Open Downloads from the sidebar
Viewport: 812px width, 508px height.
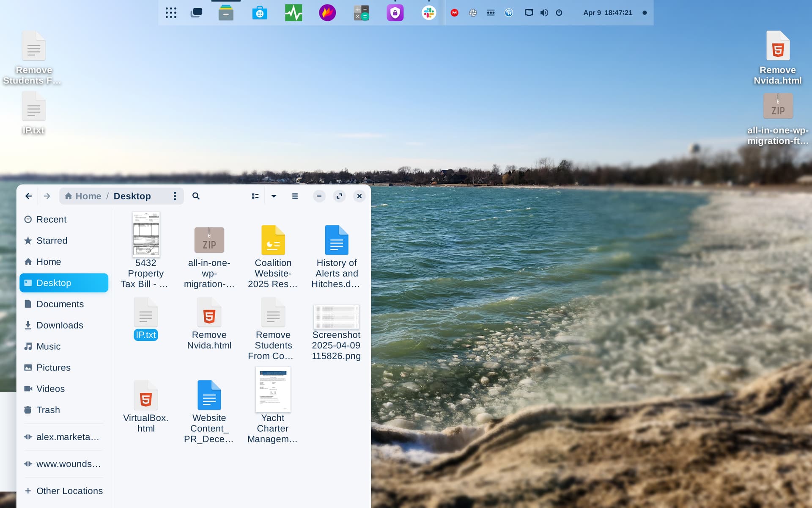click(64, 325)
